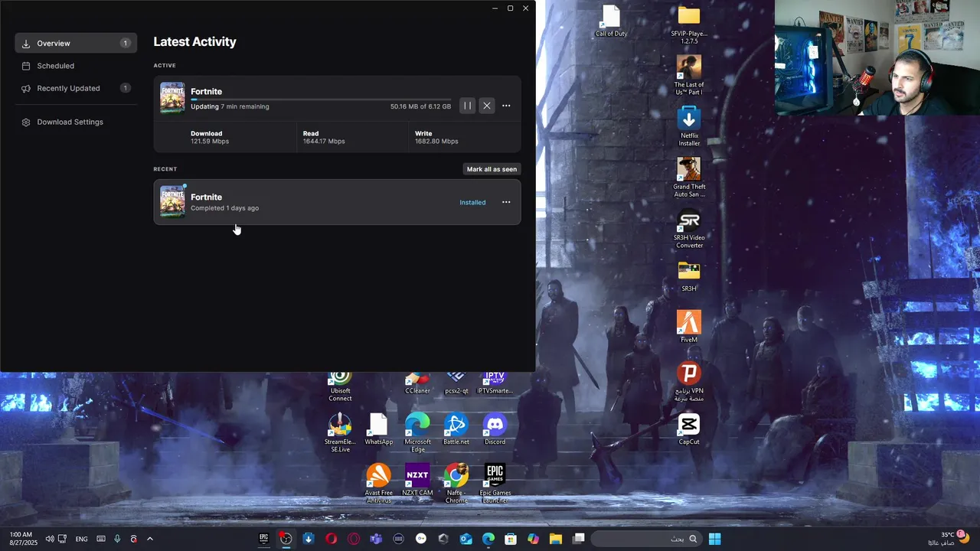Select the Epic Games Launcher desktop shortcut
980x551 pixels.
495,484
